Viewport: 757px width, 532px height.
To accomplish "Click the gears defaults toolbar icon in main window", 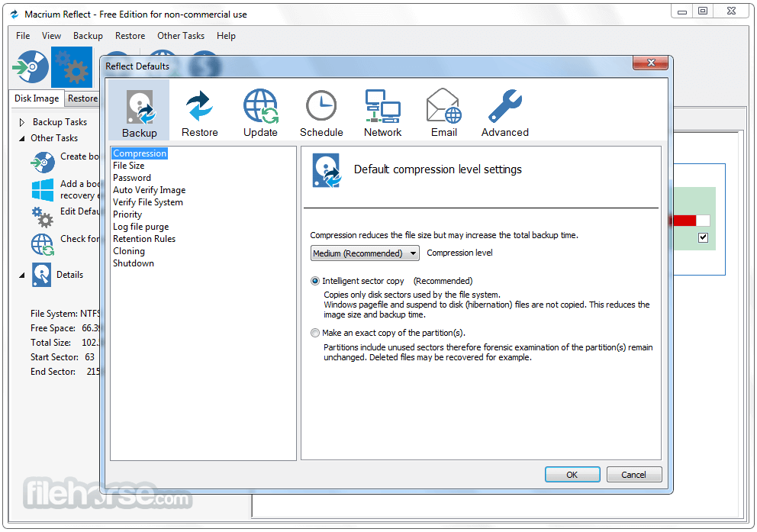I will pos(72,67).
